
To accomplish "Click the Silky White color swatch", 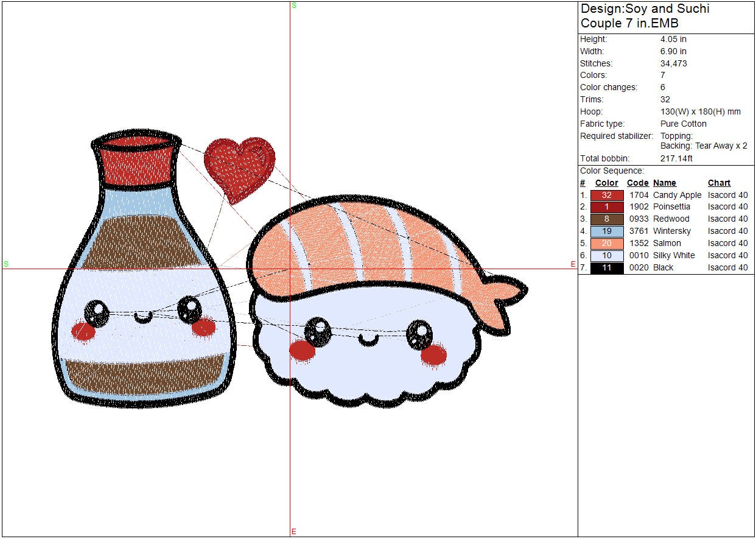I will point(607,256).
